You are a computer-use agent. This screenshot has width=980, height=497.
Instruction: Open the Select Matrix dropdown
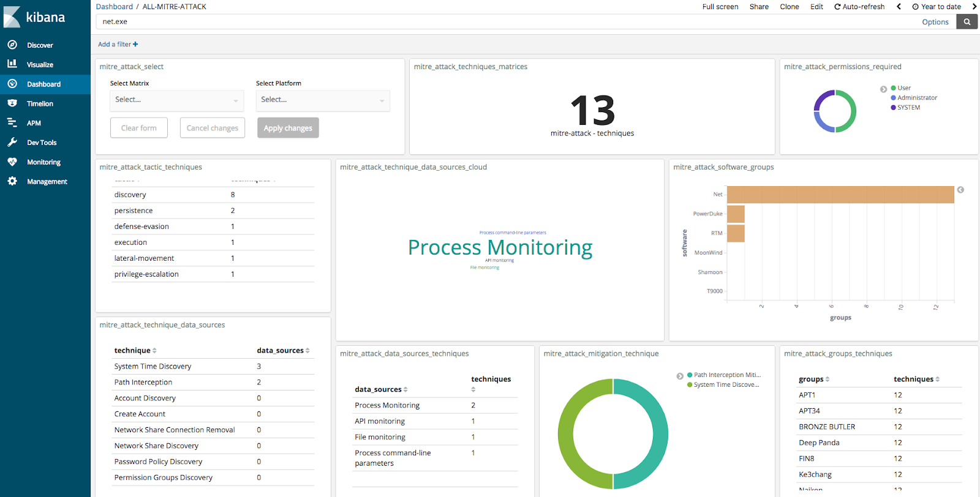tap(177, 100)
